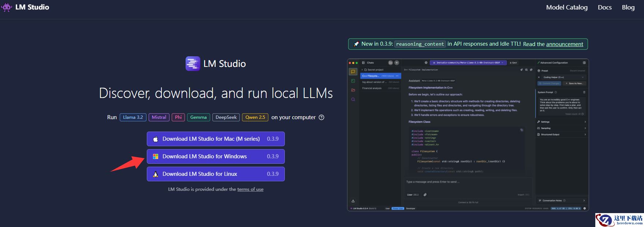
Task: Click Save As New in the preset panel
Action: 574,83
